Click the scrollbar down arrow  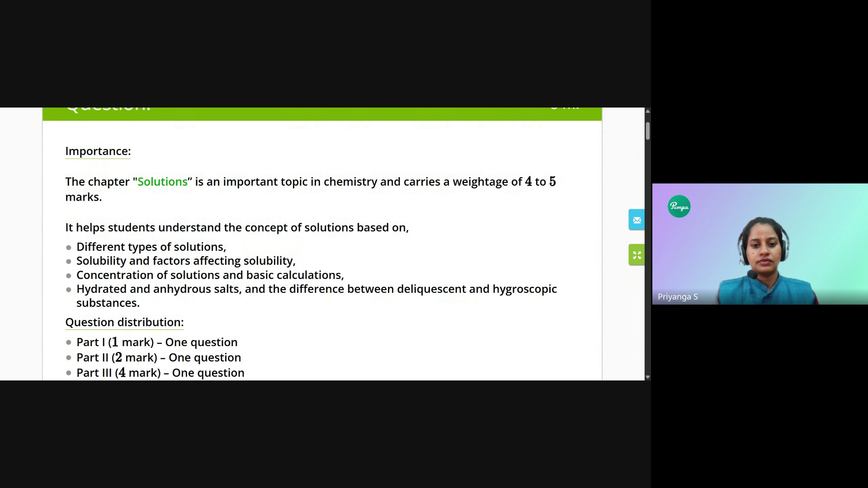(647, 377)
